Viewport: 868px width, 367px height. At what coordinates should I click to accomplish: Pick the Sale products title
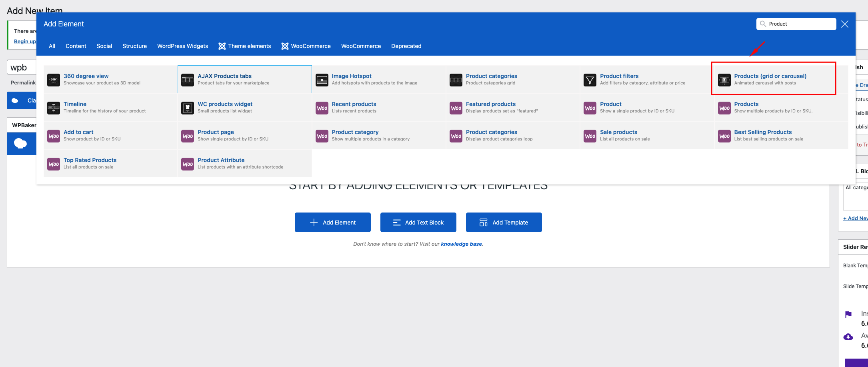pos(618,132)
